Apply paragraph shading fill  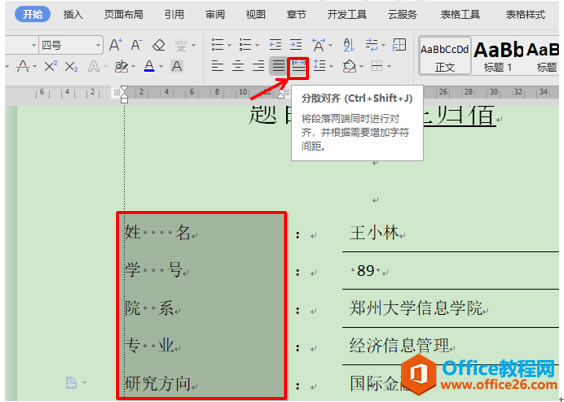click(x=349, y=66)
